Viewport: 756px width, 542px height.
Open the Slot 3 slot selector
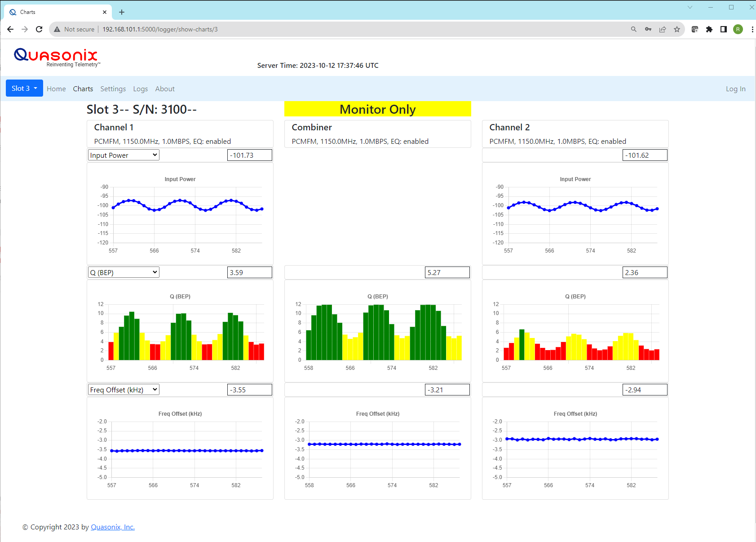tap(24, 88)
